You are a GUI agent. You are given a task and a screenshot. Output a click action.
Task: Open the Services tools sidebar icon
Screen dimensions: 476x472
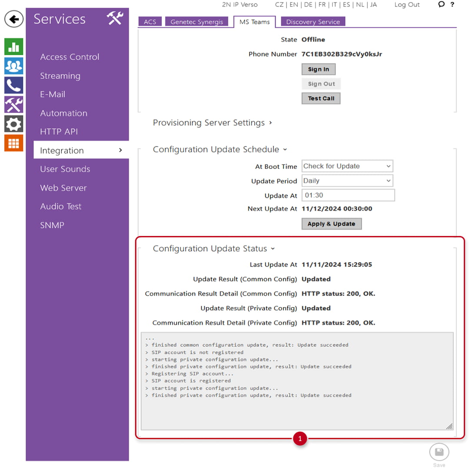[13, 105]
